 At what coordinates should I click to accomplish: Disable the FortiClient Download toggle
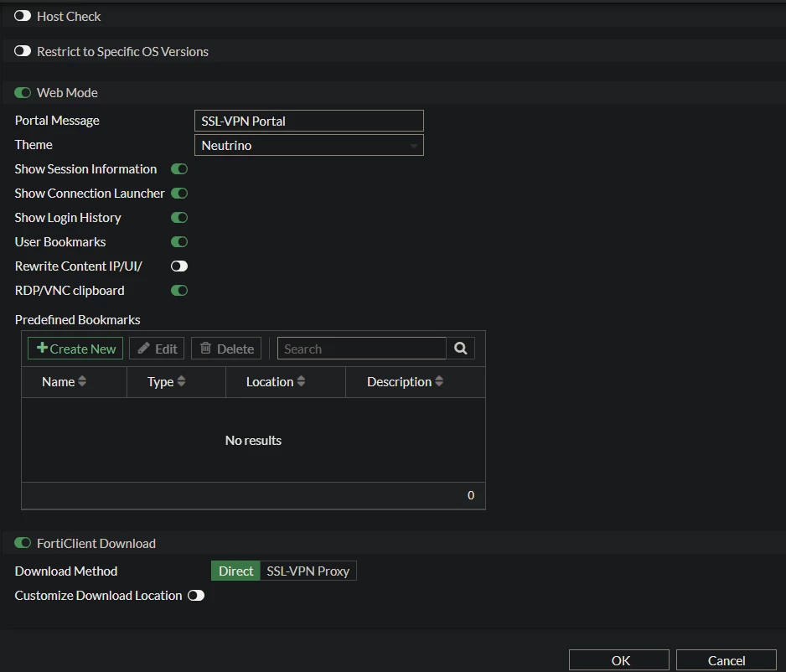point(23,543)
